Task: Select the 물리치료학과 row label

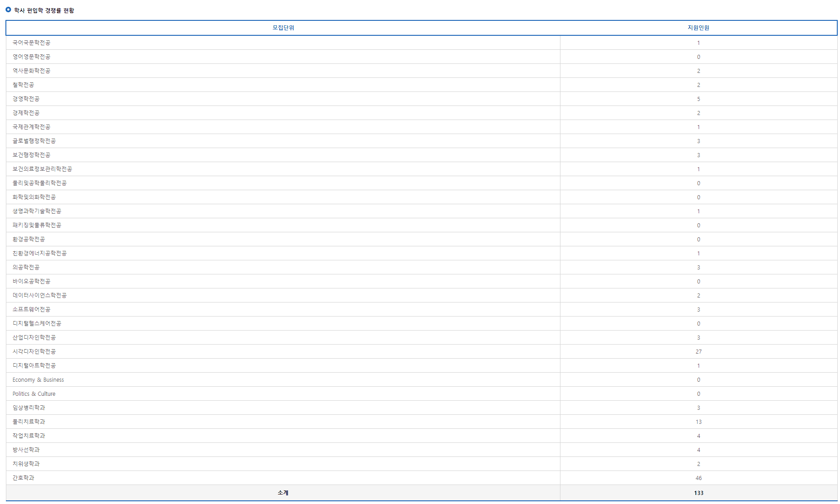Action: (29, 422)
